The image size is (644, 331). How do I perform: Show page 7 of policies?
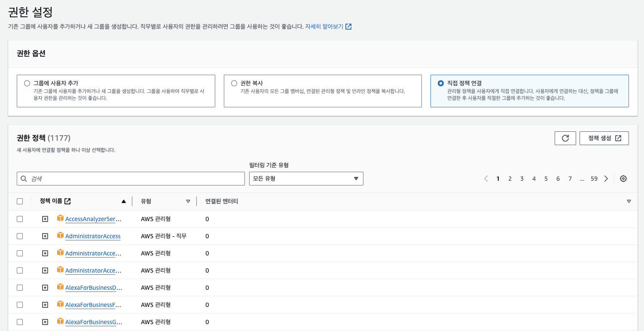pyautogui.click(x=570, y=179)
